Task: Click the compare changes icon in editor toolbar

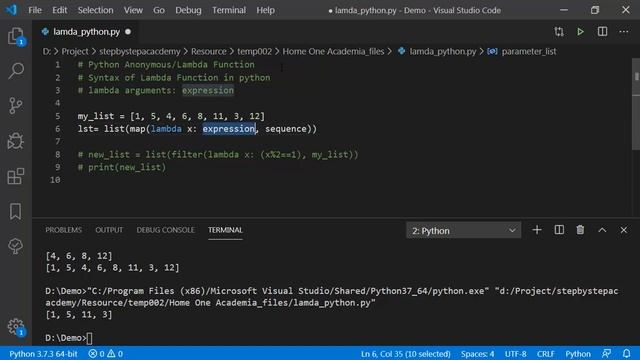Action: (x=559, y=31)
